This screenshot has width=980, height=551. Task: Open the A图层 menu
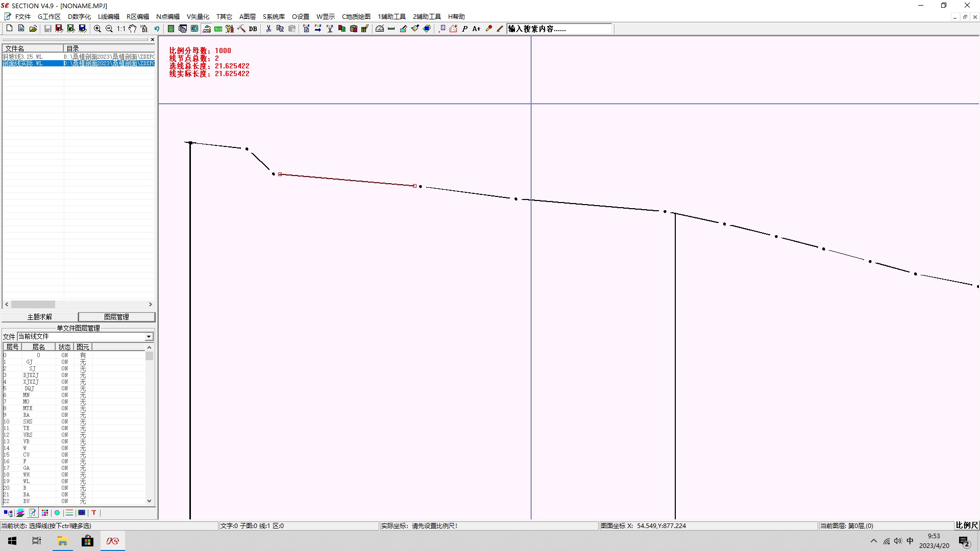point(248,16)
